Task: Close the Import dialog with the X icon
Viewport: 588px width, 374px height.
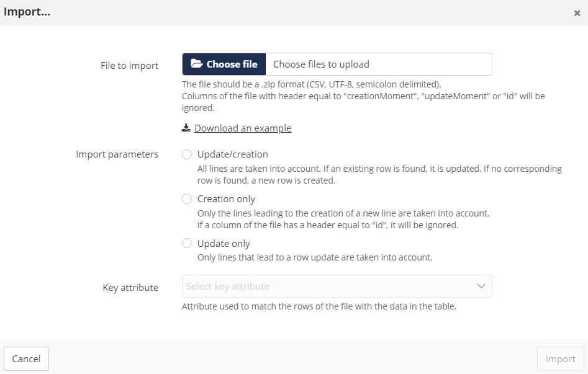Action: (577, 13)
